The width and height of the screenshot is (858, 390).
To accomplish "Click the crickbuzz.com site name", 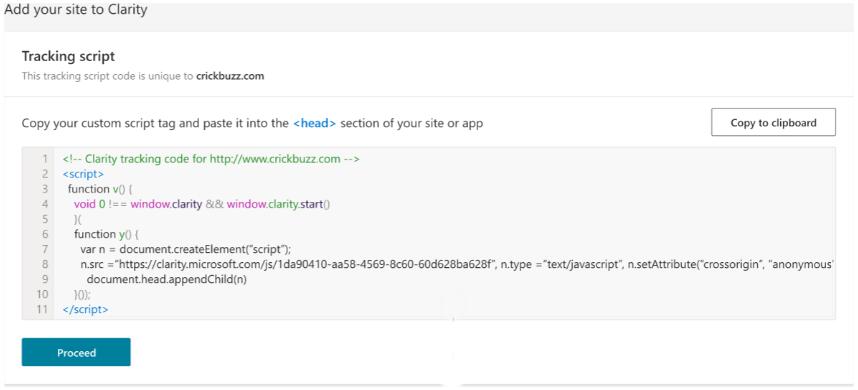I will tap(230, 76).
